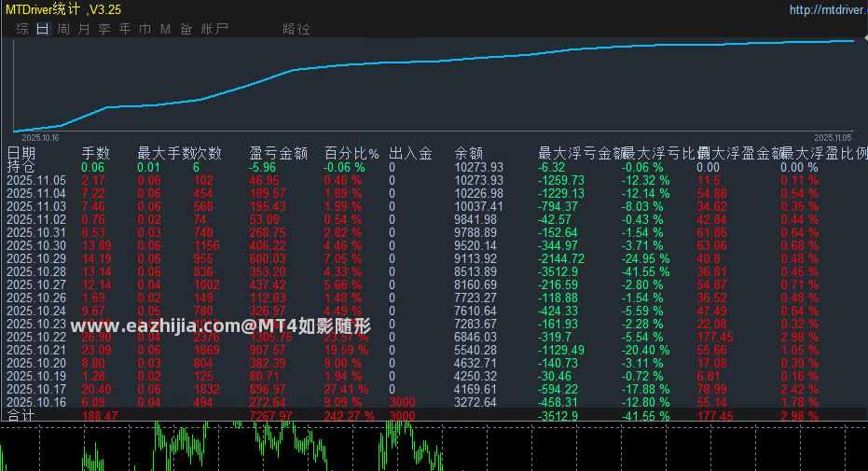Open the 备 notes tab

[x=186, y=29]
